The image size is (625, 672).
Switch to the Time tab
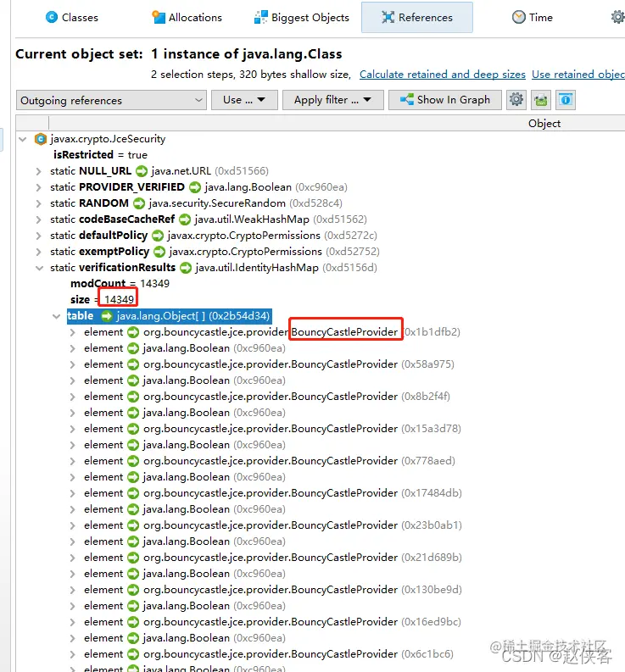pyautogui.click(x=533, y=18)
